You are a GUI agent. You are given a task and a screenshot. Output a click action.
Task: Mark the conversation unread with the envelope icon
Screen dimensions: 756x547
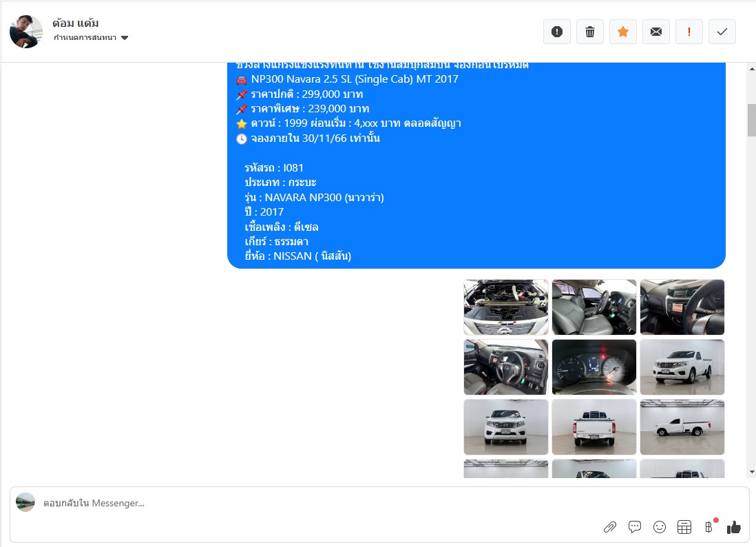tap(655, 32)
